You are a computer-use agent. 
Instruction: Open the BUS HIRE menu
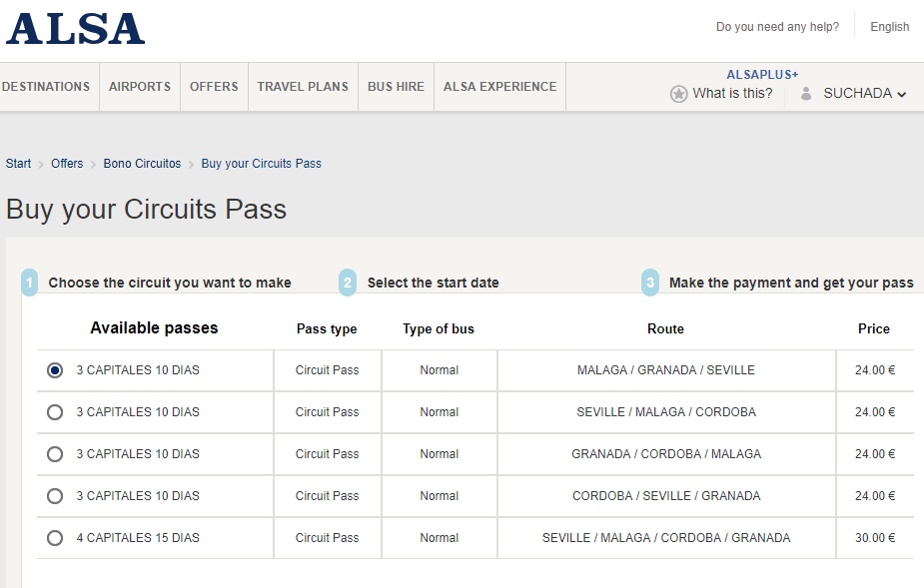pyautogui.click(x=396, y=87)
